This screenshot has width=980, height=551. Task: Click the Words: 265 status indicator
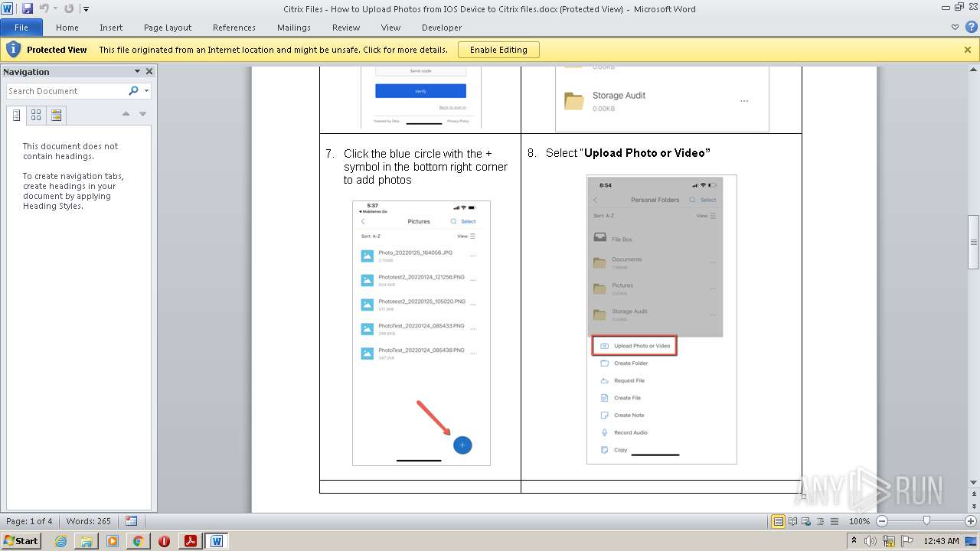89,521
